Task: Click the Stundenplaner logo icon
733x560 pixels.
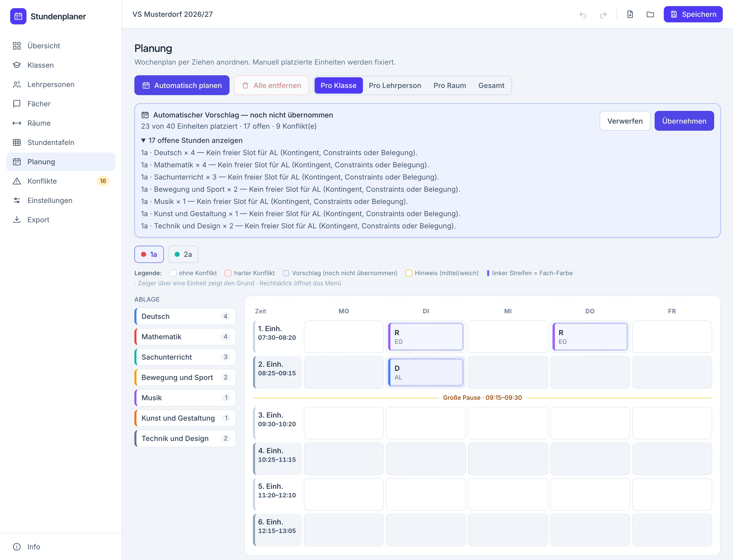Action: 18,16
